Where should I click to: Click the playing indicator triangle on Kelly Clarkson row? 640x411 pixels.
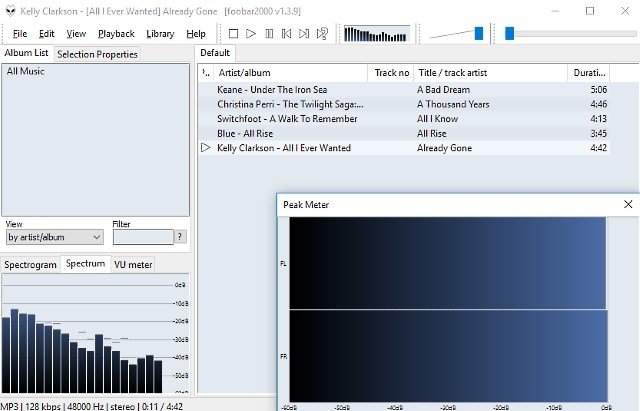206,148
